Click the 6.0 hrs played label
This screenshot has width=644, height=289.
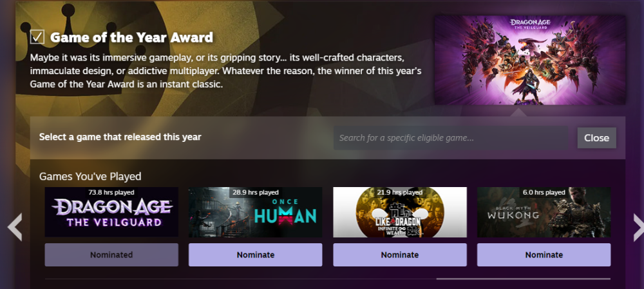pos(544,192)
